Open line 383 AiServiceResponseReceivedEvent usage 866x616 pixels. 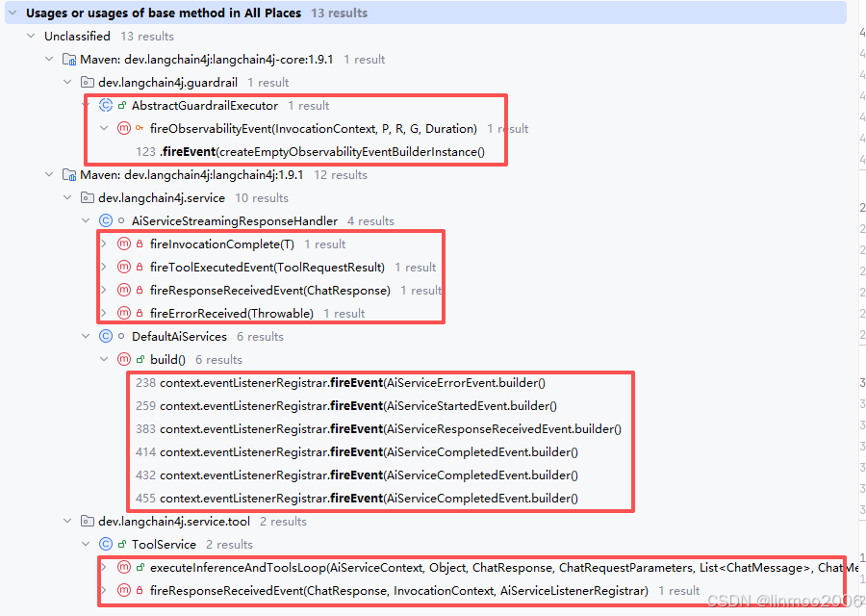tap(378, 429)
